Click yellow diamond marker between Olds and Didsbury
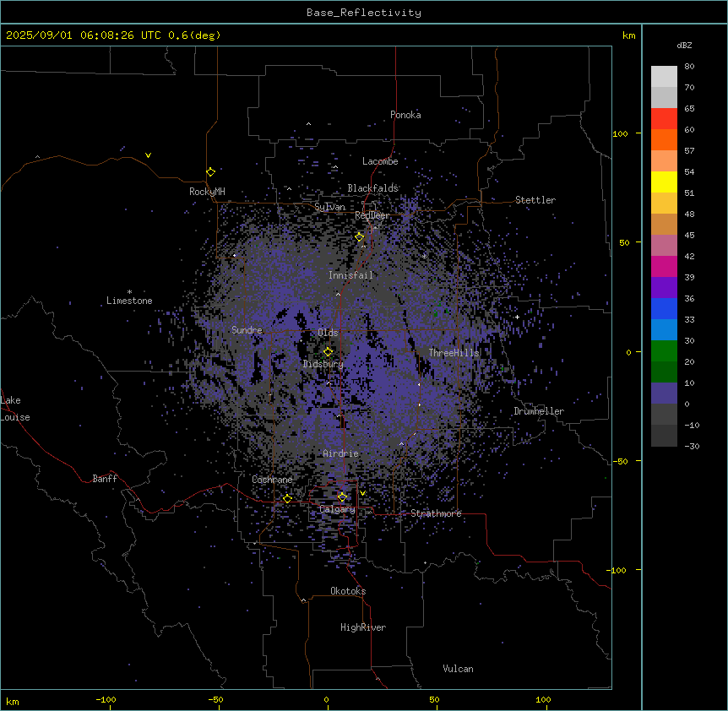The image size is (728, 711). tap(328, 351)
